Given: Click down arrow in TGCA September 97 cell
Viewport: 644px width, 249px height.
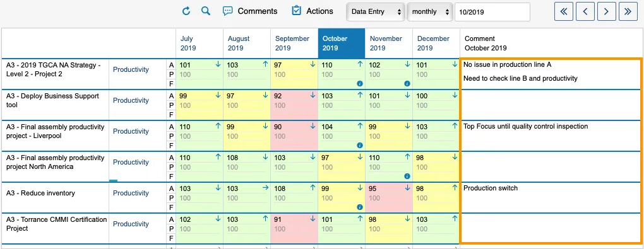Looking at the screenshot, I should (x=313, y=64).
